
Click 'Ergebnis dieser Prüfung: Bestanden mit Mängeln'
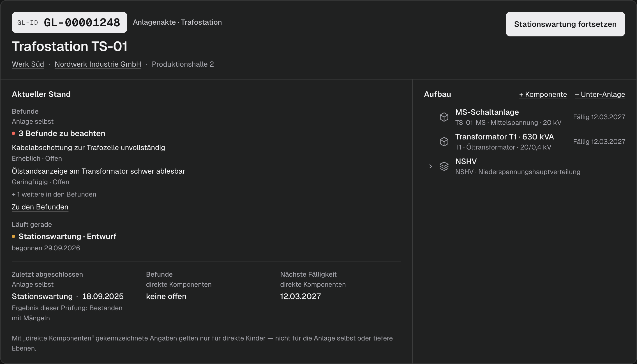click(x=67, y=313)
